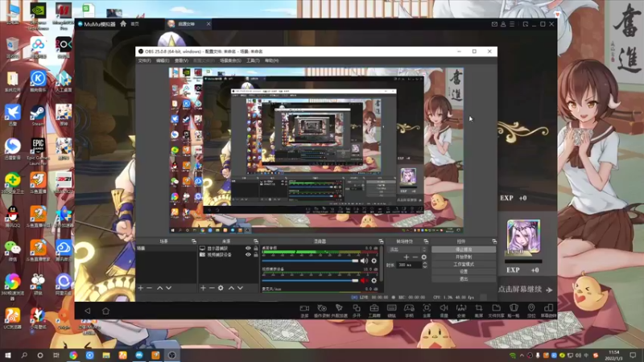644x362 pixels.
Task: Pop out the Controls dock icon
Action: pyautogui.click(x=494, y=241)
